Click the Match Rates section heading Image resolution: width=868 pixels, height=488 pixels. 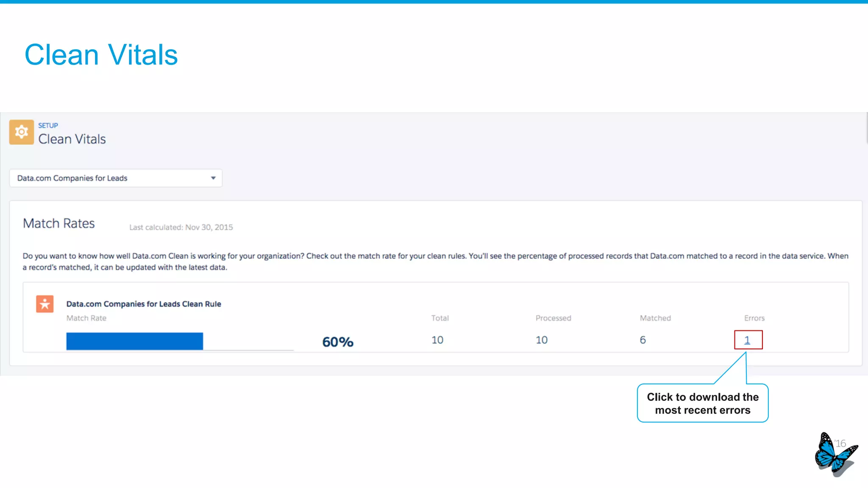[59, 223]
